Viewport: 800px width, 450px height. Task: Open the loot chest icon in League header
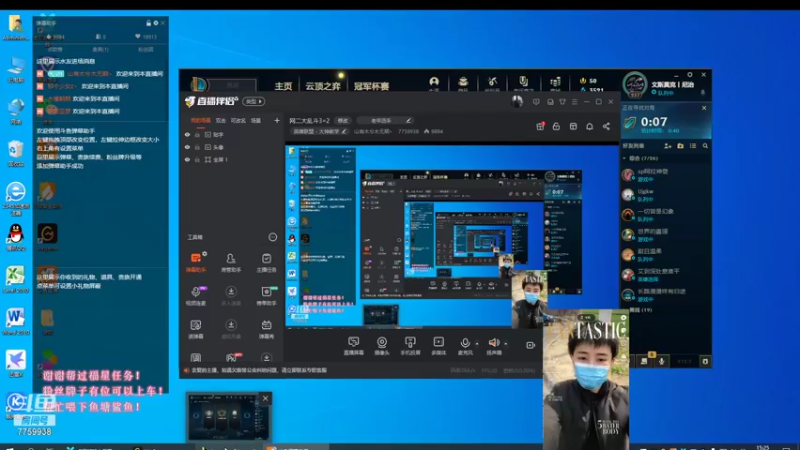point(463,84)
